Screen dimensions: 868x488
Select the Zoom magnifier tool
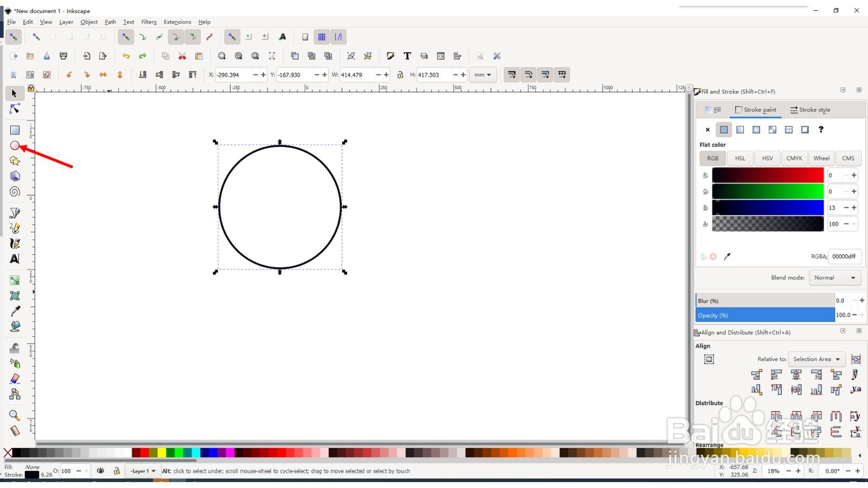tap(15, 415)
